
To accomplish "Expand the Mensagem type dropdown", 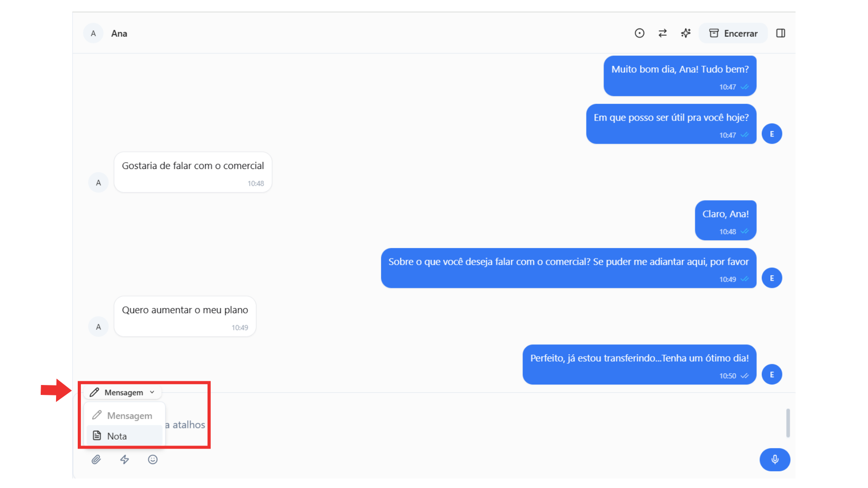I will [123, 392].
